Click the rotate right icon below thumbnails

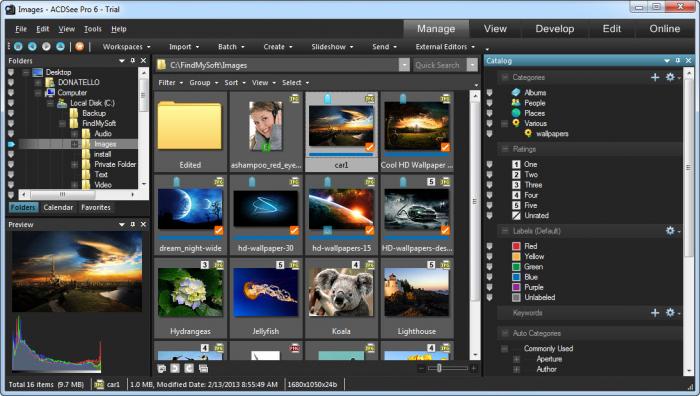coord(189,368)
